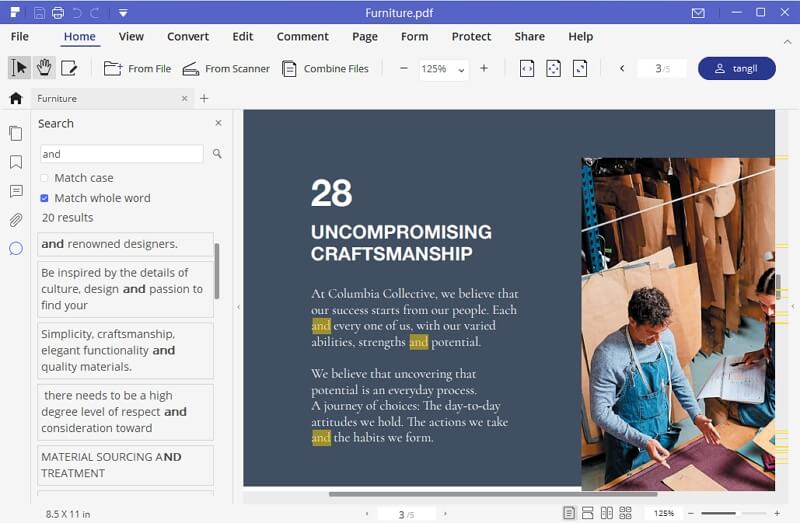Choose the Select text tool

(19, 68)
